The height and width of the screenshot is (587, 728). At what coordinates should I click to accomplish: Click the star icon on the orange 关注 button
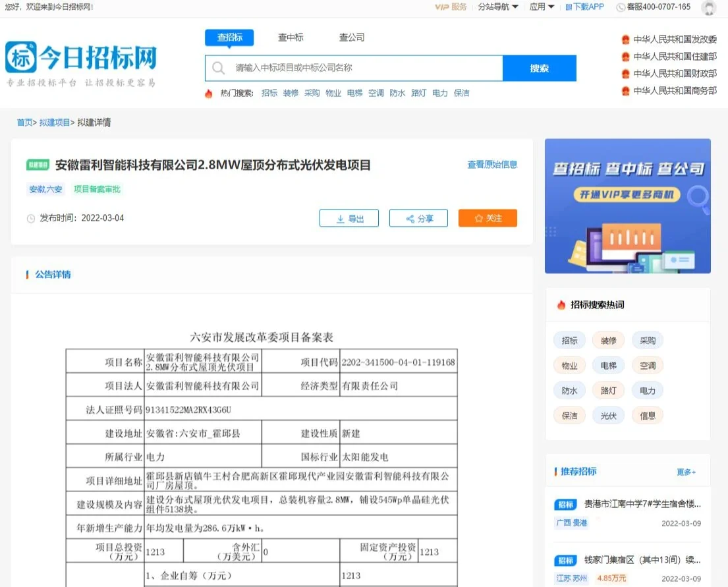pos(478,217)
